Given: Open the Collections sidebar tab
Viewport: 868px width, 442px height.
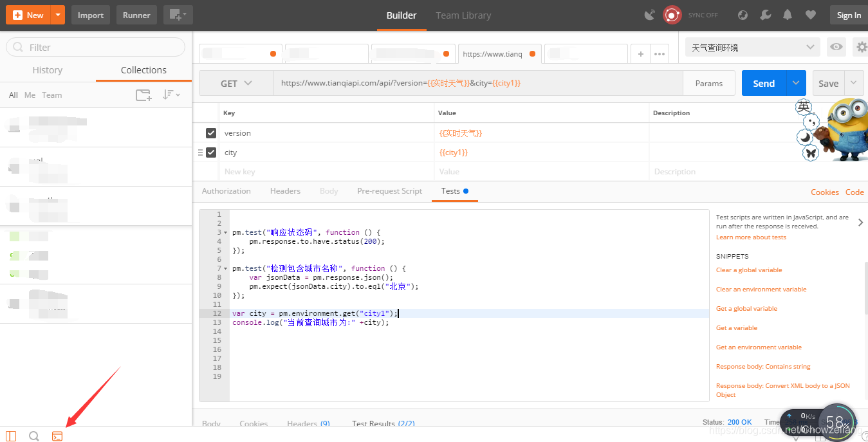Looking at the screenshot, I should pos(143,70).
